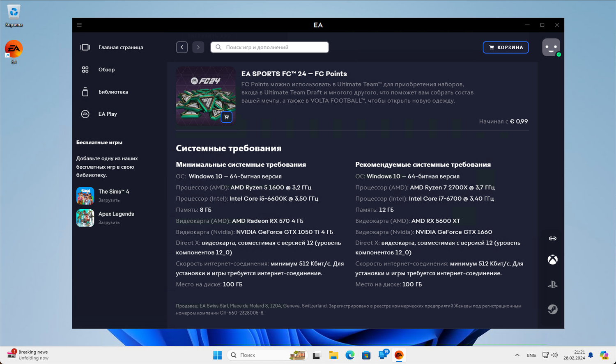Open the Windows Start menu
This screenshot has width=616, height=364.
pos(217,355)
